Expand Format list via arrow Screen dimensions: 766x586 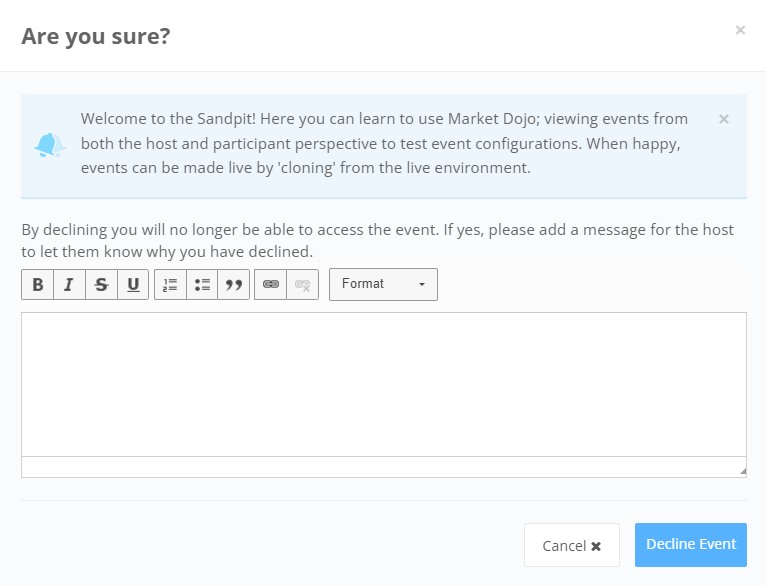[422, 284]
